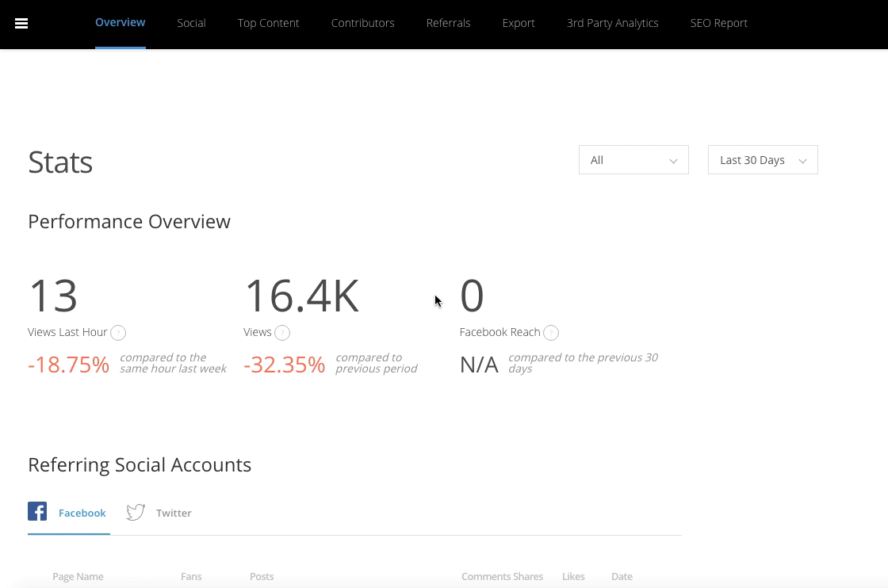Click the Facebook Reach help icon
The width and height of the screenshot is (888, 588).
click(551, 333)
